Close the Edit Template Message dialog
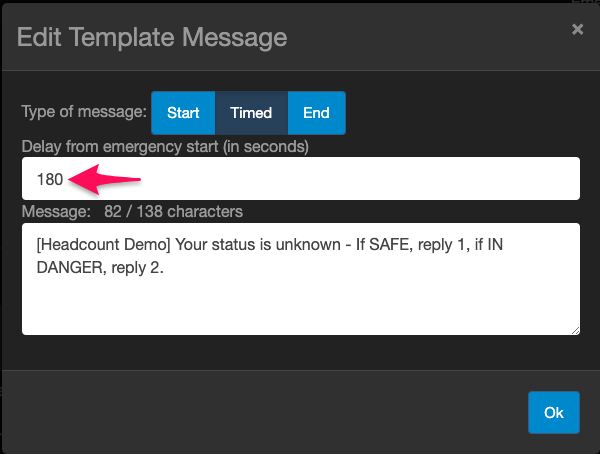Image resolution: width=600 pixels, height=454 pixels. coord(577,30)
